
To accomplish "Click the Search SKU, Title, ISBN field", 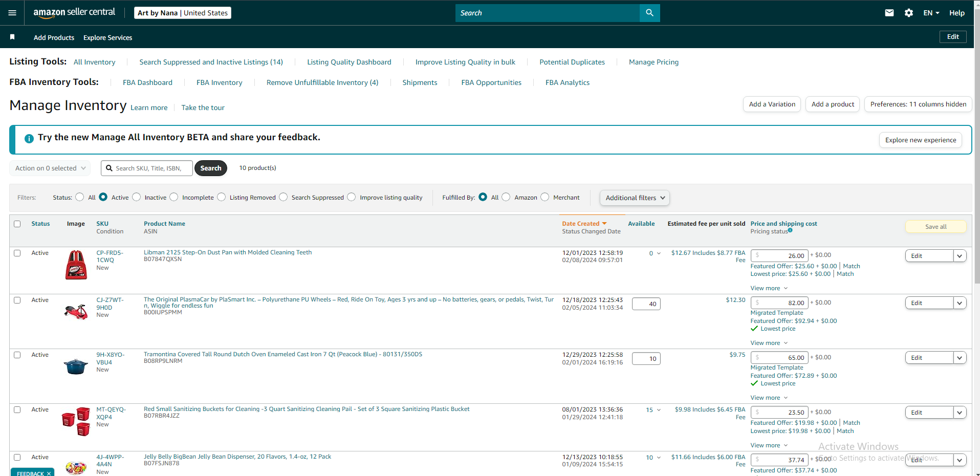I will tap(147, 168).
